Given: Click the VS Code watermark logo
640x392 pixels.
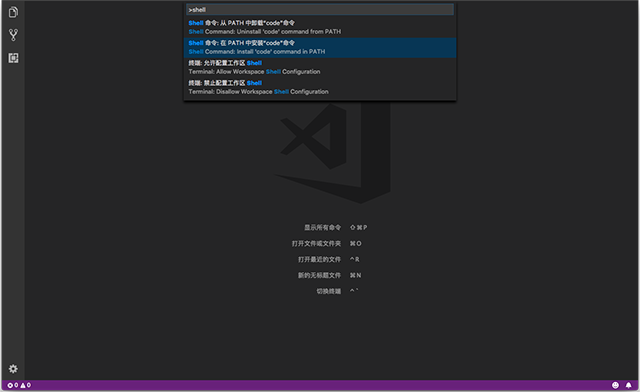Looking at the screenshot, I should pyautogui.click(x=333, y=153).
